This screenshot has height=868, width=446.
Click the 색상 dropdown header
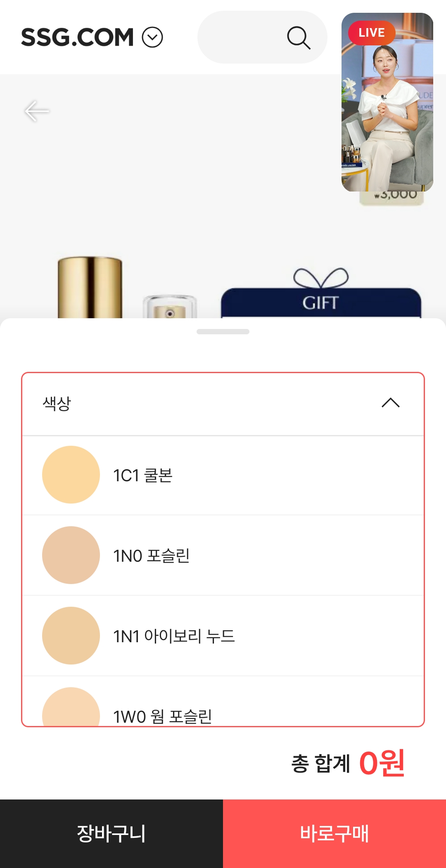(223, 404)
